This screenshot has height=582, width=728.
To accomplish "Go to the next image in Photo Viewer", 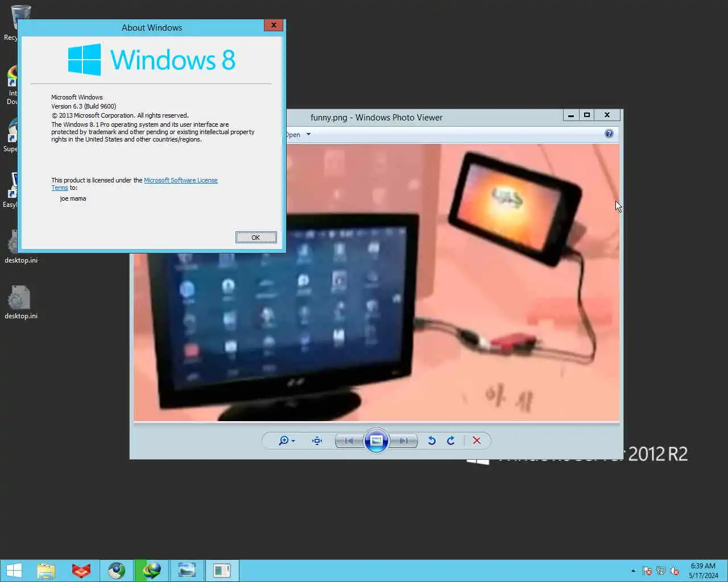I will [x=403, y=440].
